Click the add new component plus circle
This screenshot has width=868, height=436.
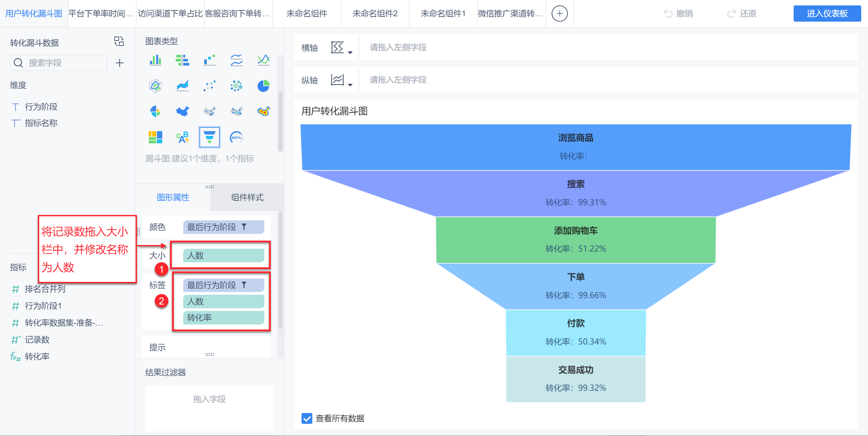coord(559,14)
